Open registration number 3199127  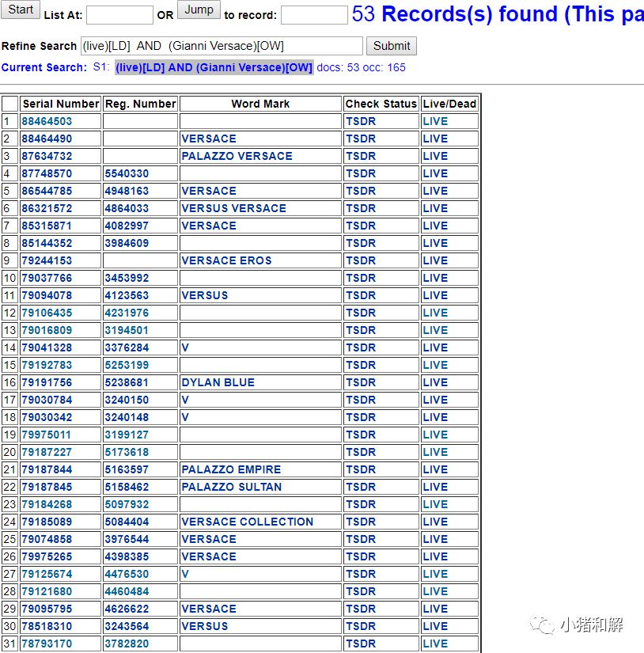coord(127,435)
